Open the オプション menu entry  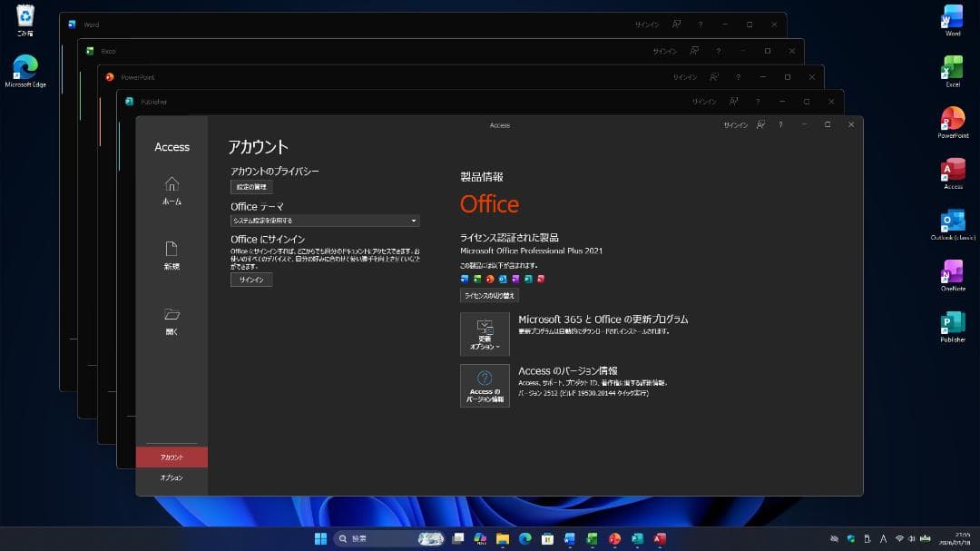pyautogui.click(x=171, y=478)
